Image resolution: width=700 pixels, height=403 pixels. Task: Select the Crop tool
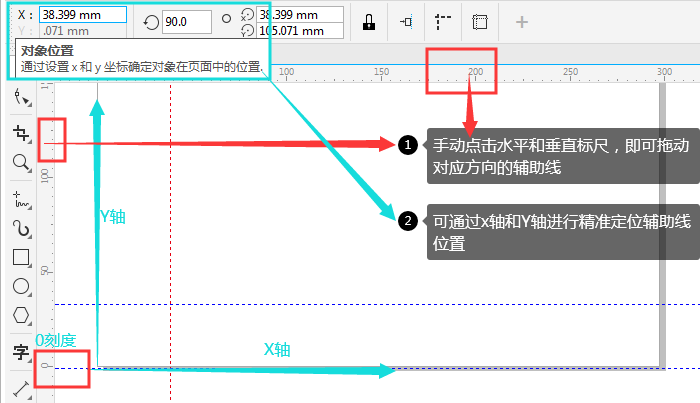pyautogui.click(x=21, y=133)
